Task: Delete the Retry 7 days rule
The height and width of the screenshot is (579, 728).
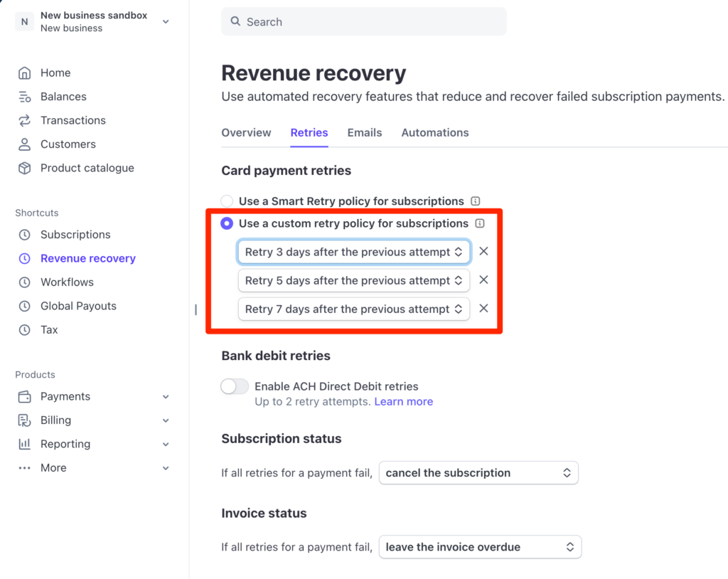Action: pyautogui.click(x=483, y=309)
